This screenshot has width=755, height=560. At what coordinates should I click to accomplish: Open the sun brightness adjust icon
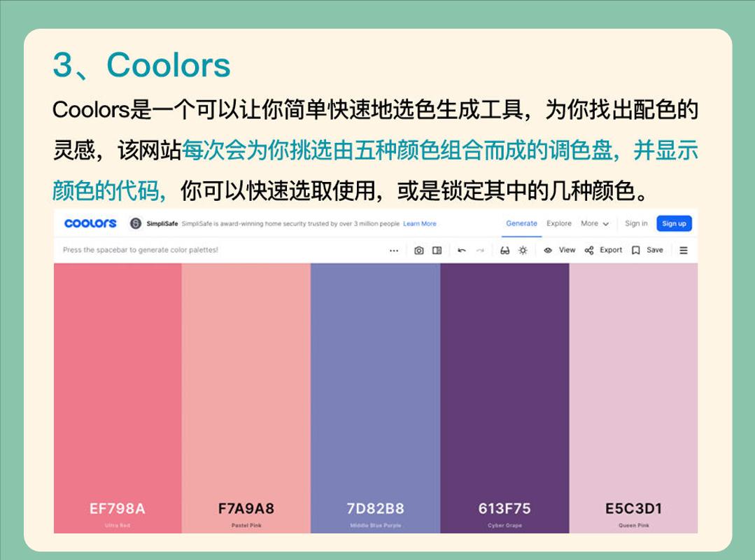[523, 251]
